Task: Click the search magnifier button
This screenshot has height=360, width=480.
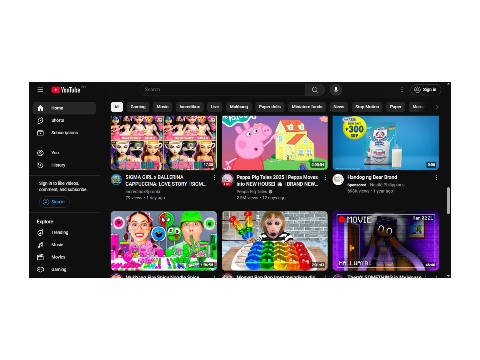Action: coord(315,90)
